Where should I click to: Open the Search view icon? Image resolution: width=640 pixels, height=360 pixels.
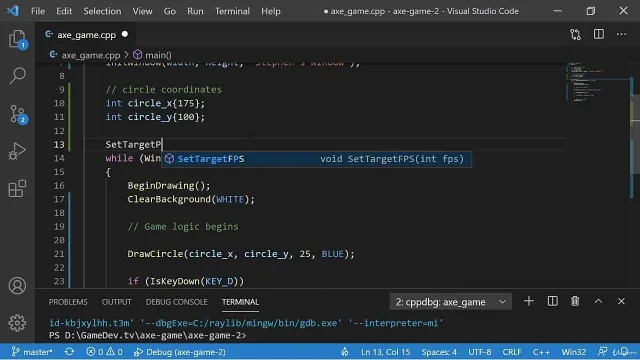(x=17, y=76)
